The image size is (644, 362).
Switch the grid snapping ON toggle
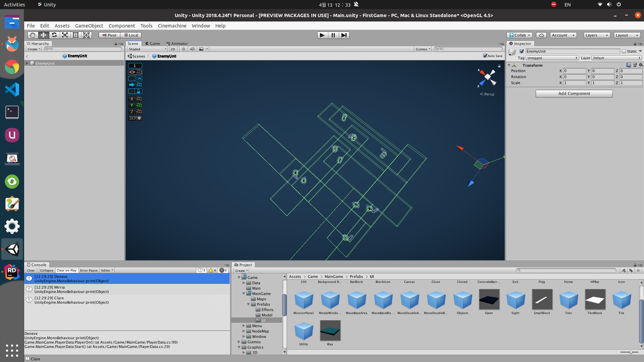coord(135,78)
